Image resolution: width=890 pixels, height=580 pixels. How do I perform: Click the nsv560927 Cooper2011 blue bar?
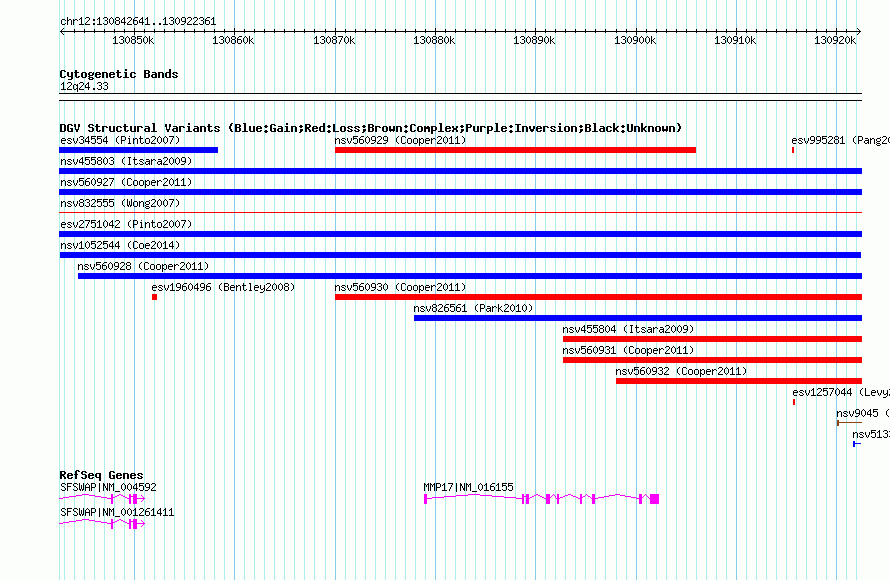pyautogui.click(x=460, y=192)
